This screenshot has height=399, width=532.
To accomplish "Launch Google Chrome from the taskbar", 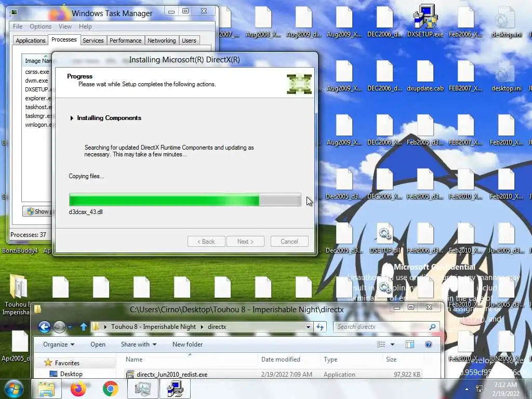I will [x=110, y=389].
